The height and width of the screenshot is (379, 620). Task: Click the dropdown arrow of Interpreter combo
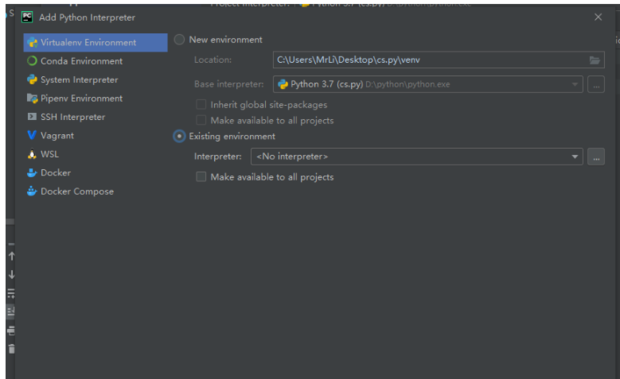[x=575, y=157]
